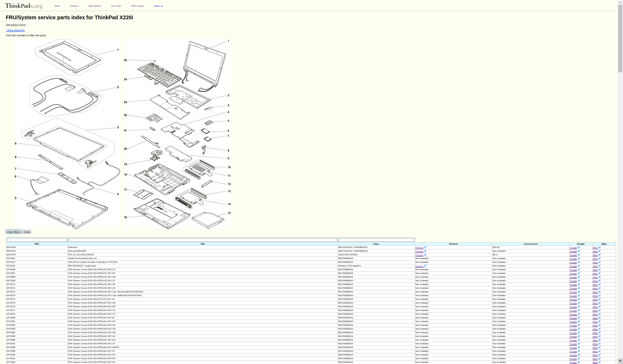Go to the Repositories page
This screenshot has height=364, width=623.
(x=95, y=6)
